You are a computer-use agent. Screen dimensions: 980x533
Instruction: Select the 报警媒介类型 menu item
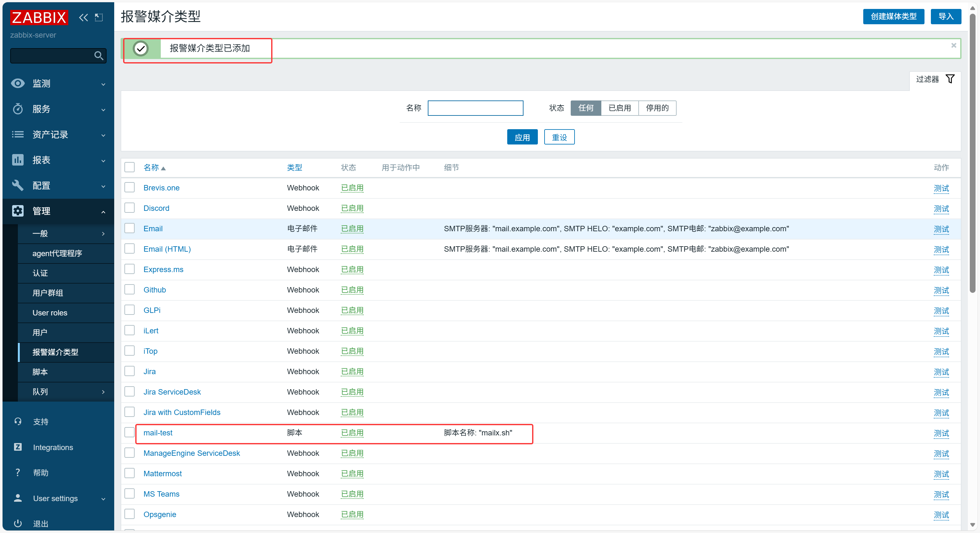66,352
